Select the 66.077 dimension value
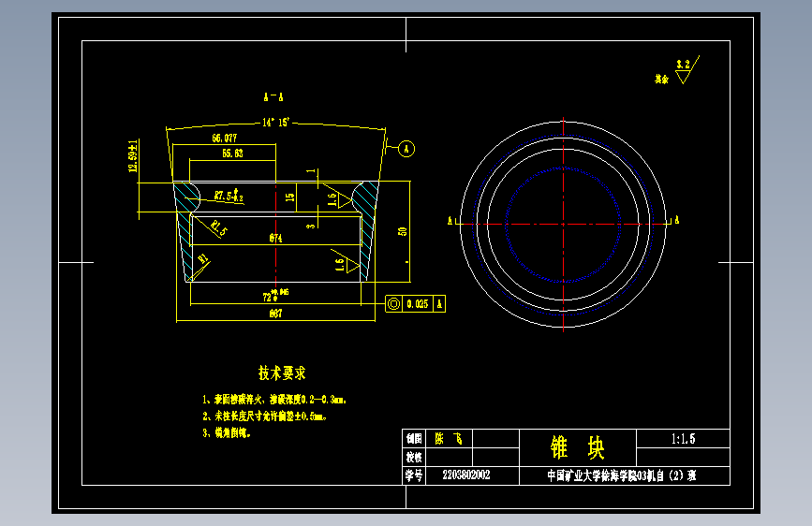The width and height of the screenshot is (812, 526). pyautogui.click(x=224, y=139)
